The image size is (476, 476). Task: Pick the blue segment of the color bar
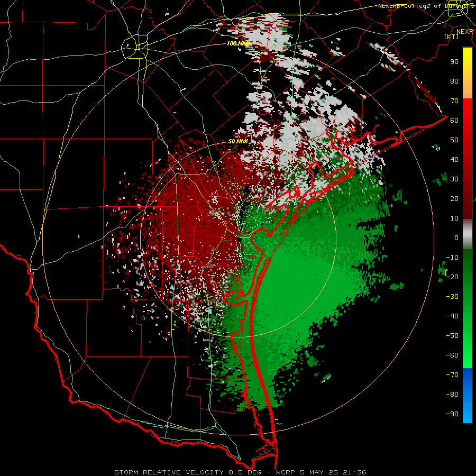click(467, 395)
